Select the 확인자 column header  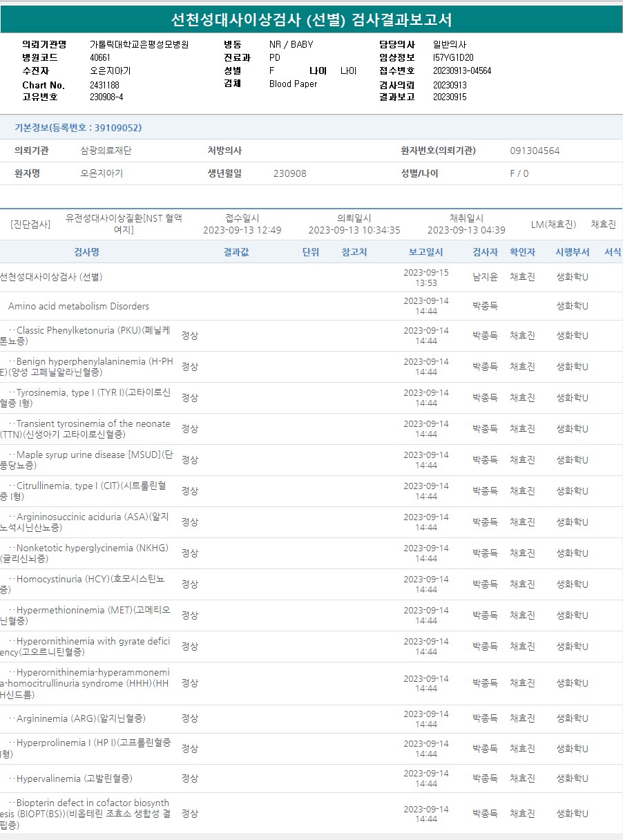point(522,252)
